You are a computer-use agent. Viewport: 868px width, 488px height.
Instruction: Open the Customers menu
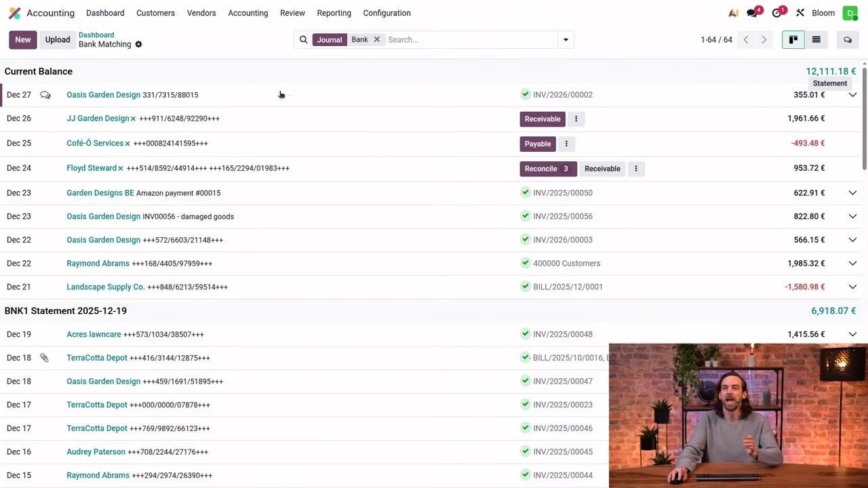pos(155,13)
